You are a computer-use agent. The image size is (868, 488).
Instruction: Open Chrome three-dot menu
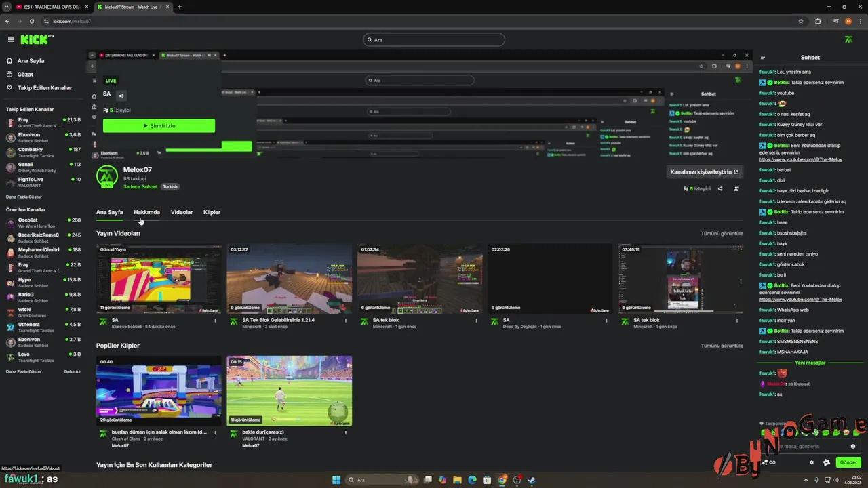pyautogui.click(x=861, y=21)
